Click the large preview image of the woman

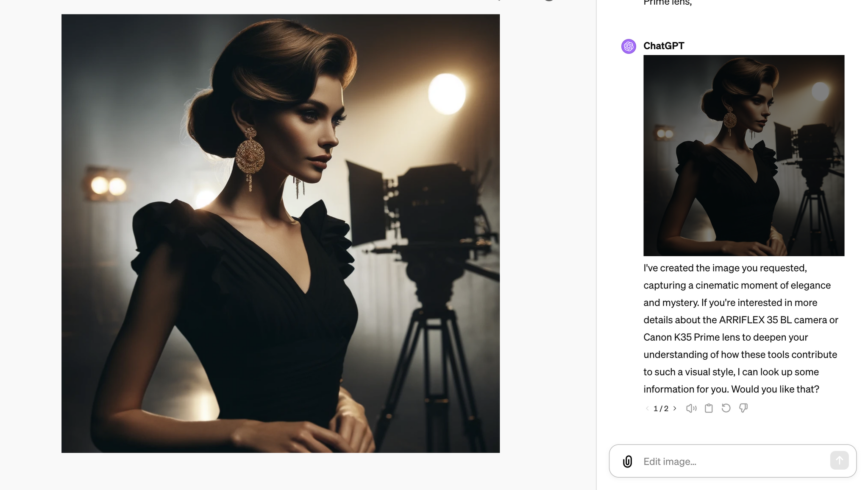point(281,233)
